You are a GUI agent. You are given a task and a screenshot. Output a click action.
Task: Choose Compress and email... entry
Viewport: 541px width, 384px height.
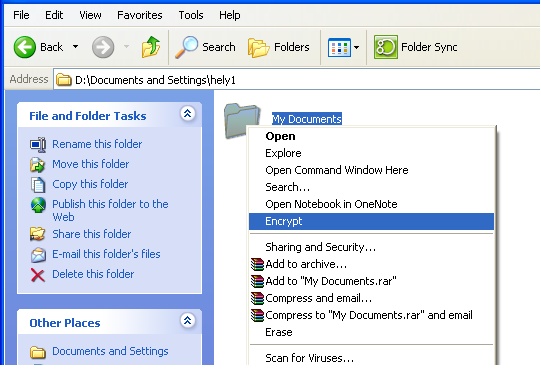click(x=371, y=298)
